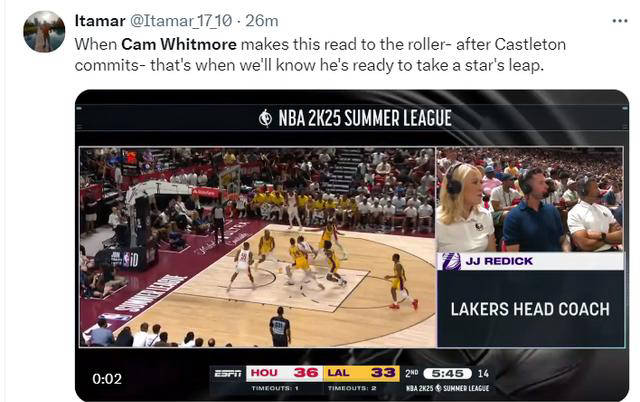The width and height of the screenshot is (640, 402).
Task: Click the 0:02 video time label
Action: (107, 379)
